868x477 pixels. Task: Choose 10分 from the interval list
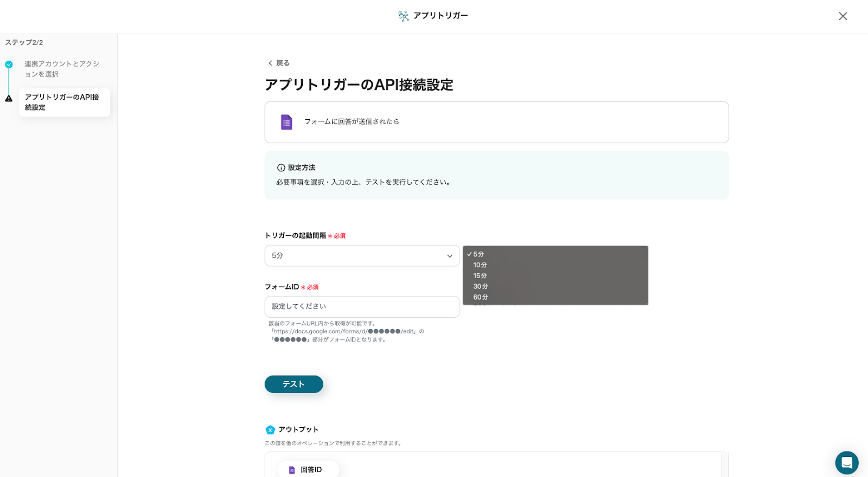(480, 265)
